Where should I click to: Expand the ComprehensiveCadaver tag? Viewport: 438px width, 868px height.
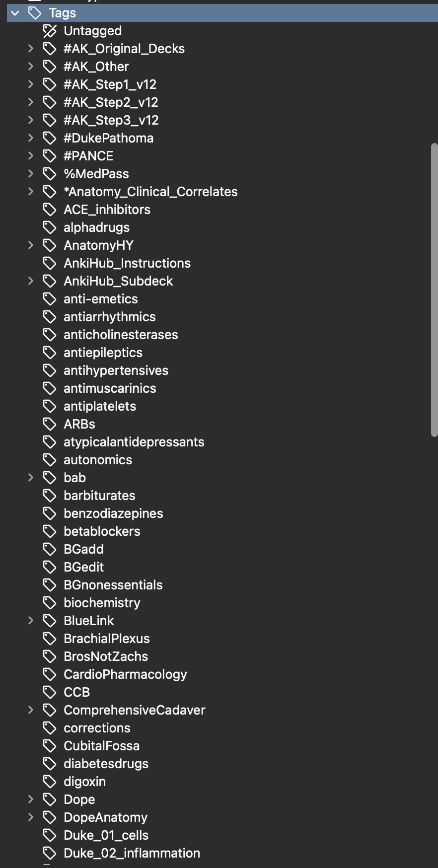coord(31,710)
